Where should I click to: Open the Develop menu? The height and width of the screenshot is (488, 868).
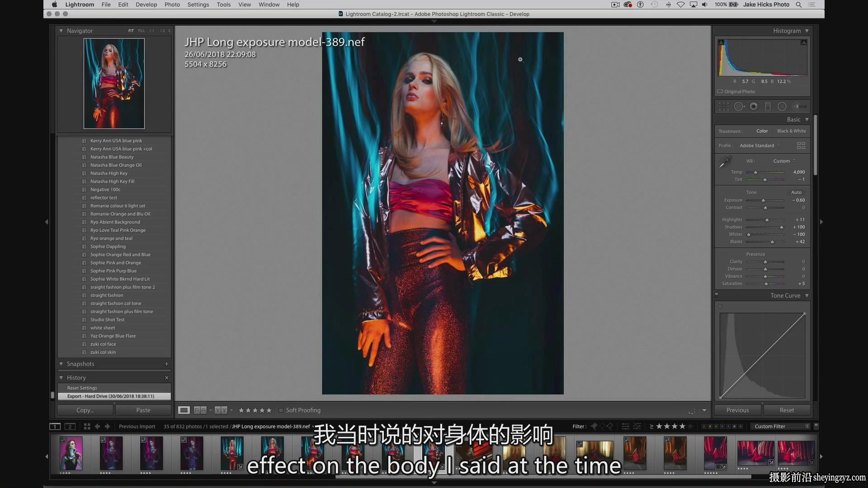point(146,5)
